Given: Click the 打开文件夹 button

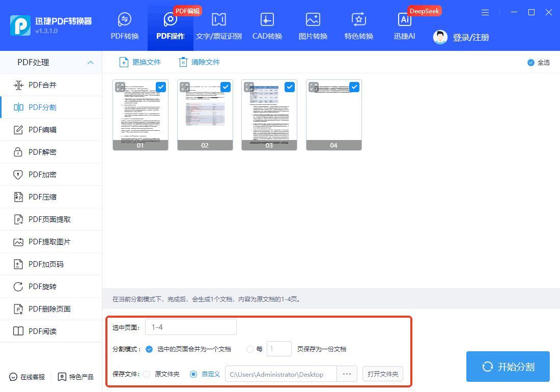Looking at the screenshot, I should 383,374.
